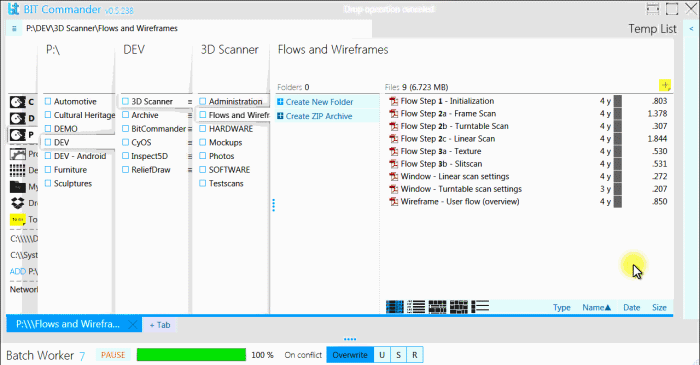
Task: Check the Testscans folder checkbox
Action: click(x=203, y=183)
